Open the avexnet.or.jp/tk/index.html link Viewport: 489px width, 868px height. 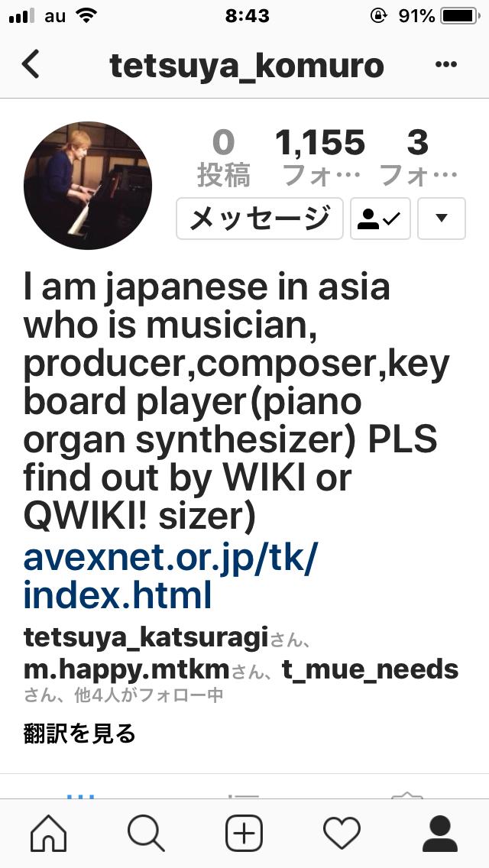tap(170, 577)
